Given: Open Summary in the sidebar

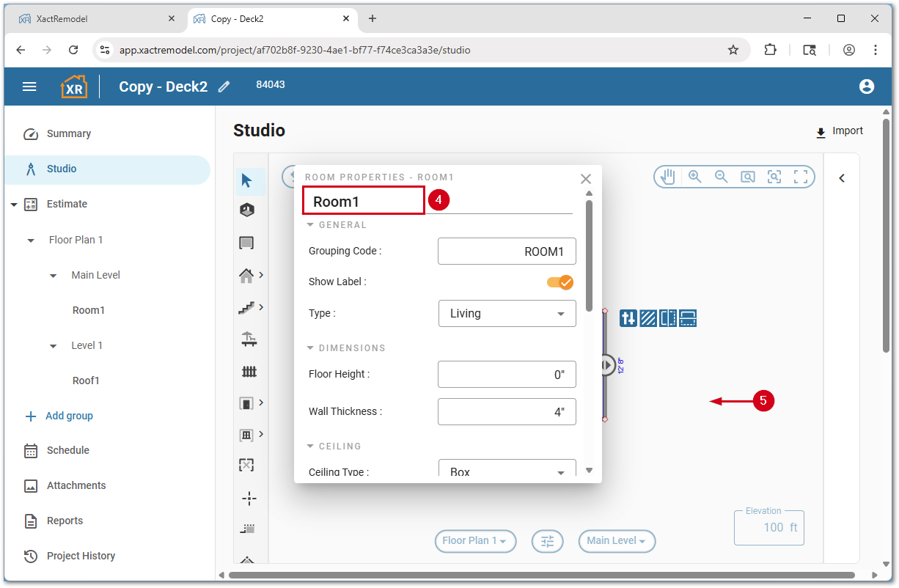Looking at the screenshot, I should [69, 134].
